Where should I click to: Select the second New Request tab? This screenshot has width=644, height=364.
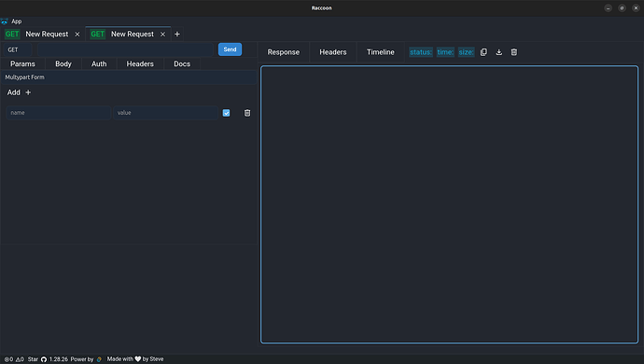point(128,35)
